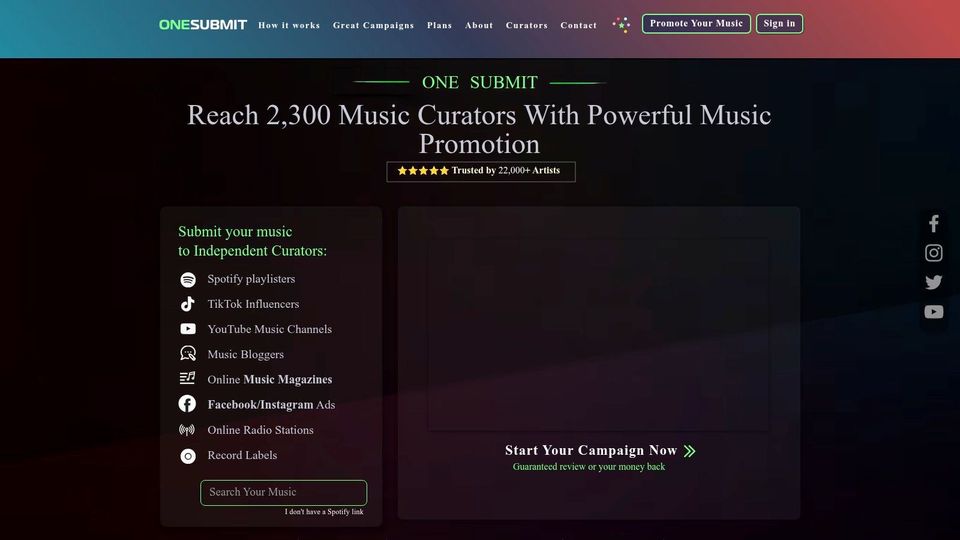Open the About menu item
Viewport: 960px width, 540px height.
pyautogui.click(x=479, y=25)
